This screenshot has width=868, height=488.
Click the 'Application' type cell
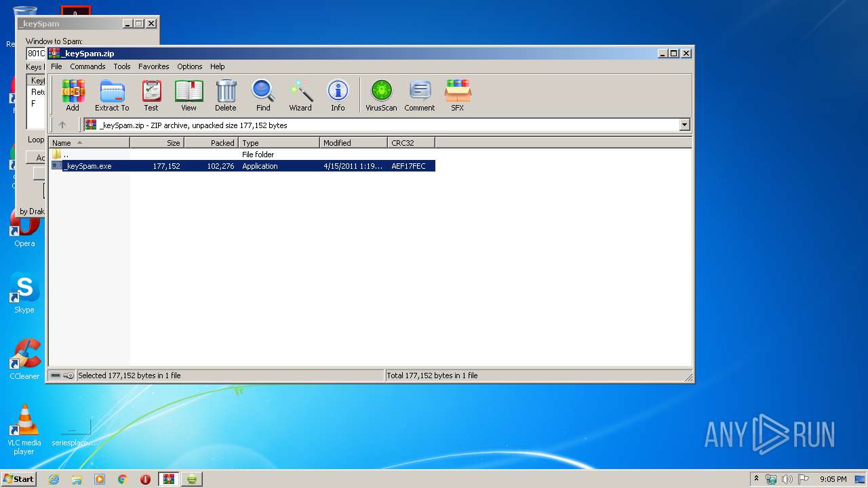(260, 166)
